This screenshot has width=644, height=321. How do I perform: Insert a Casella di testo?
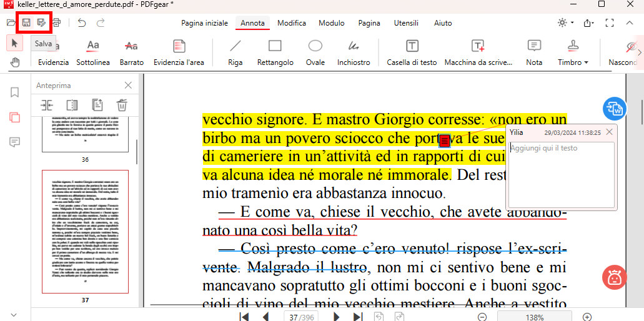pyautogui.click(x=412, y=52)
